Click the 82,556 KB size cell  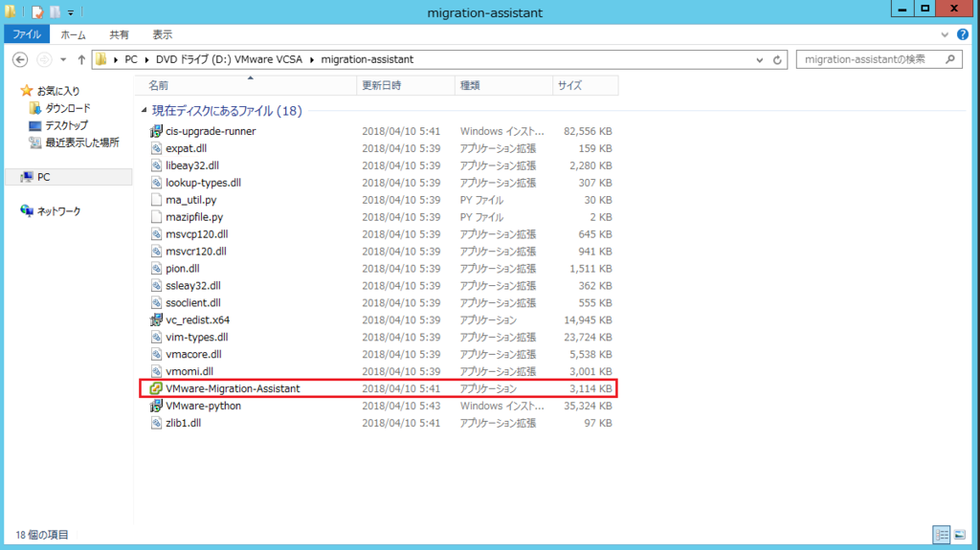[x=588, y=131]
